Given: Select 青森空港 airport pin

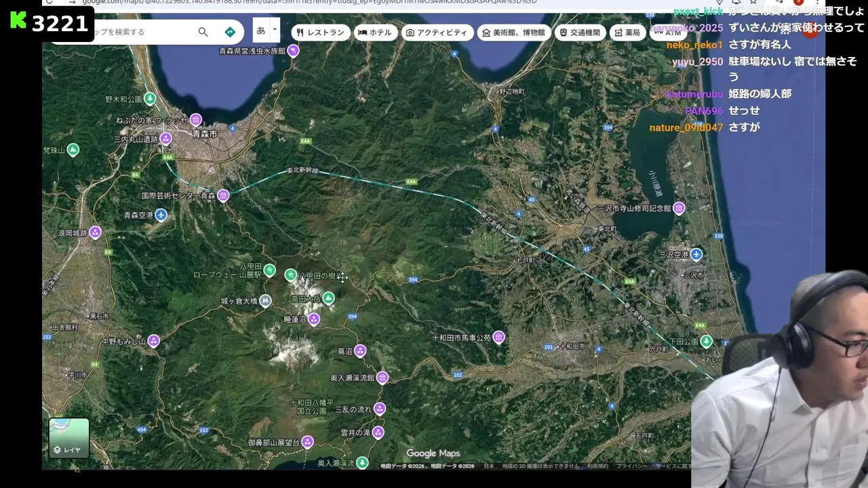Looking at the screenshot, I should [x=161, y=215].
